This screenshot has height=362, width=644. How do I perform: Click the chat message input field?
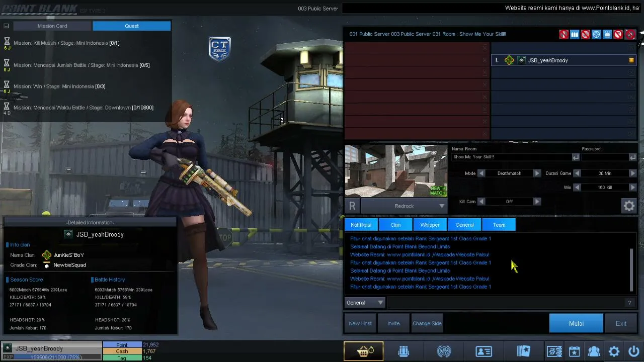pyautogui.click(x=506, y=303)
